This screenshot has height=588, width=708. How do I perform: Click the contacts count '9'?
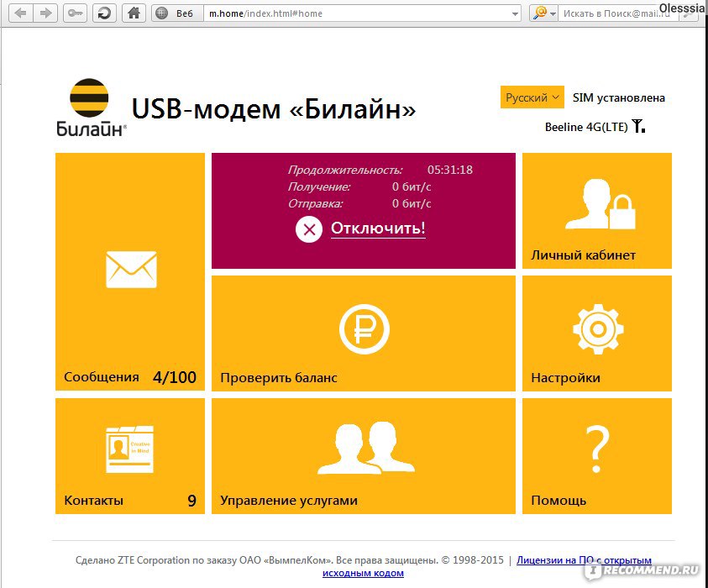191,501
